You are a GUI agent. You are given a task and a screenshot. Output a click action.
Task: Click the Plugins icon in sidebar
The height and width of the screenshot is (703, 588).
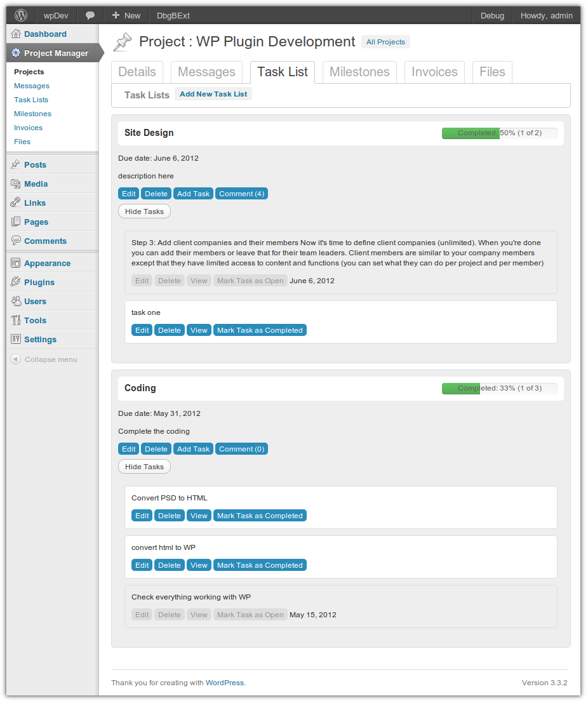click(x=16, y=282)
